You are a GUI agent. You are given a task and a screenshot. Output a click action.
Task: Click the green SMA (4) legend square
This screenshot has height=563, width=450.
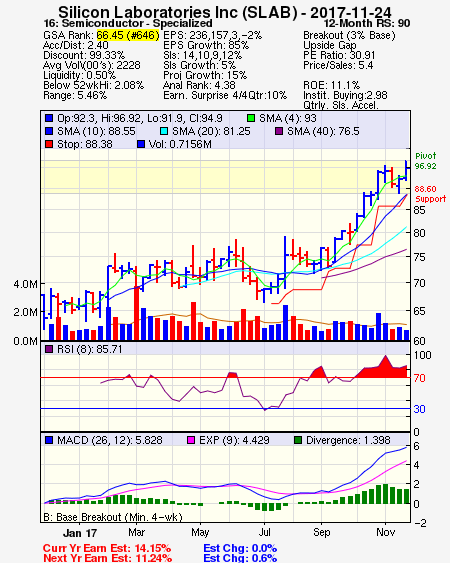(251, 118)
